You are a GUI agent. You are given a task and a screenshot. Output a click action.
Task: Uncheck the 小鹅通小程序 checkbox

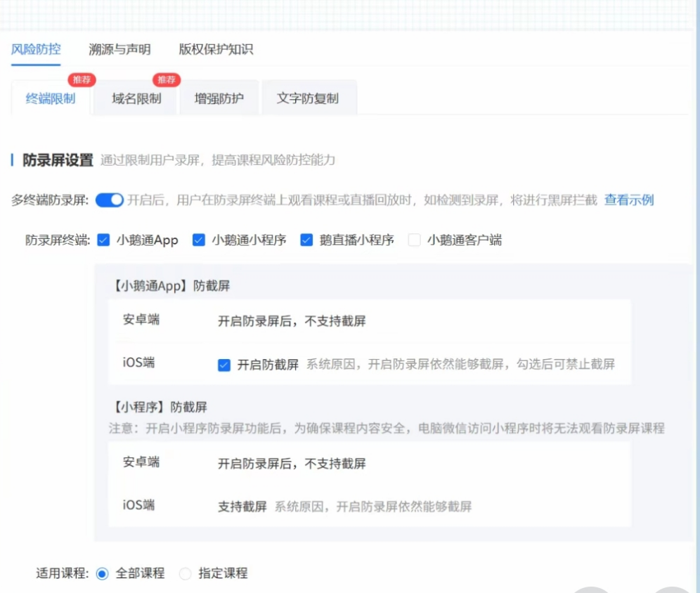[200, 240]
